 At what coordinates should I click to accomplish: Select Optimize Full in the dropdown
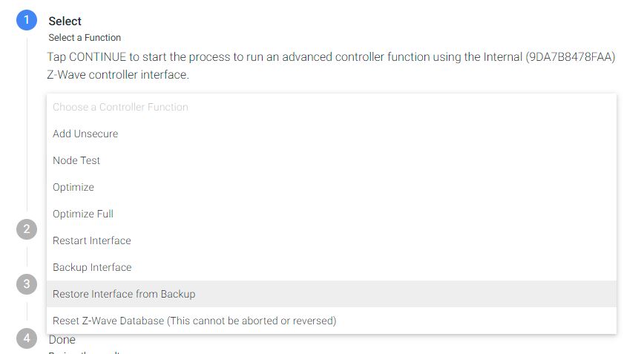tap(83, 214)
